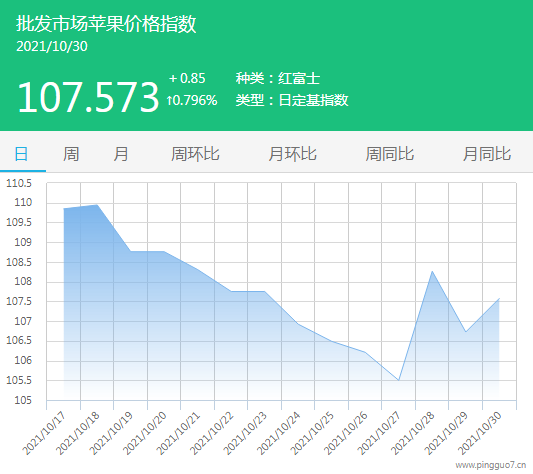Click the ↑0.796% change indicator
533x474 pixels.
point(192,100)
